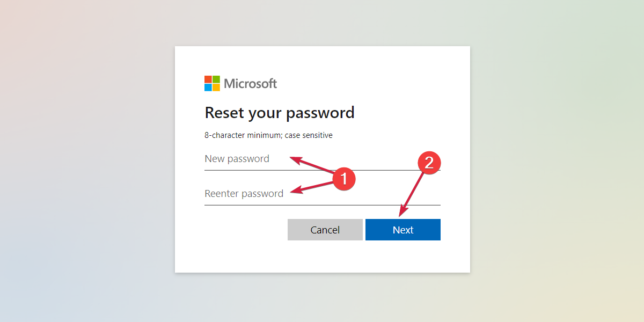Click the yellow square of Microsoft logo
Screen dimensions: 644x322
216,87
